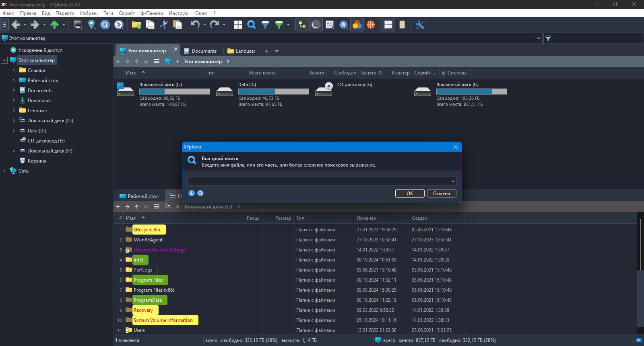Open the Undo history dropdown arrow
The height and width of the screenshot is (346, 644).
[x=204, y=25]
